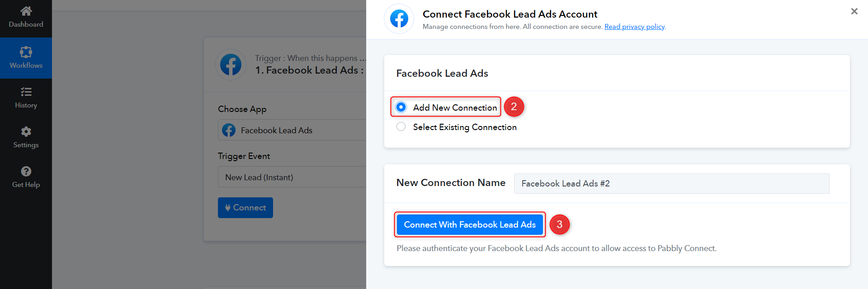
Task: Click the Workflows label in sidebar
Action: (x=26, y=65)
